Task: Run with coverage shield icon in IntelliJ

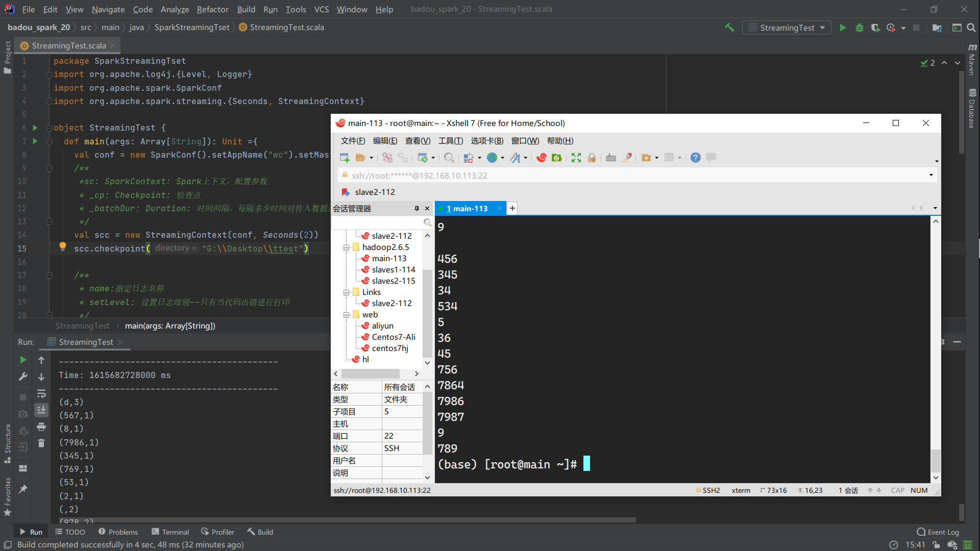Action: (x=875, y=28)
